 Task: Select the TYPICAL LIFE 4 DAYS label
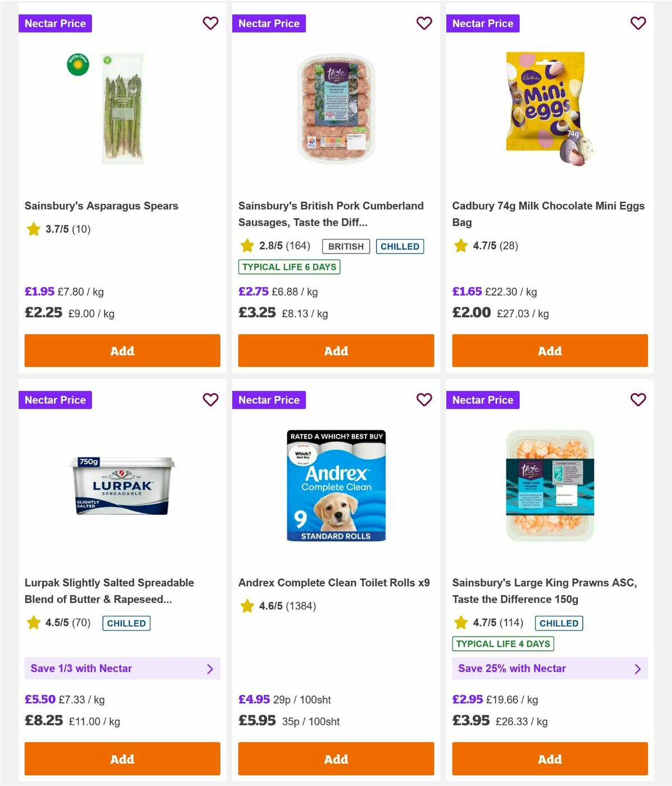pyautogui.click(x=502, y=644)
